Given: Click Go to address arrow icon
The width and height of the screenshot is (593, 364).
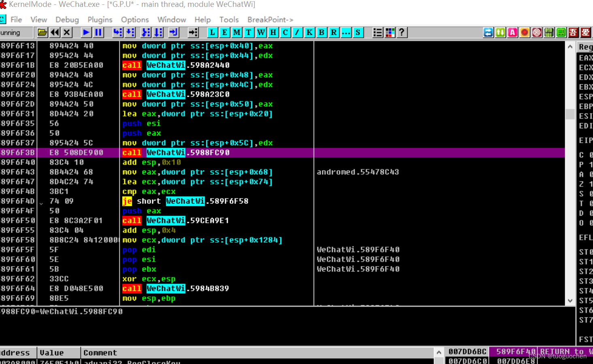Looking at the screenshot, I should point(193,32).
